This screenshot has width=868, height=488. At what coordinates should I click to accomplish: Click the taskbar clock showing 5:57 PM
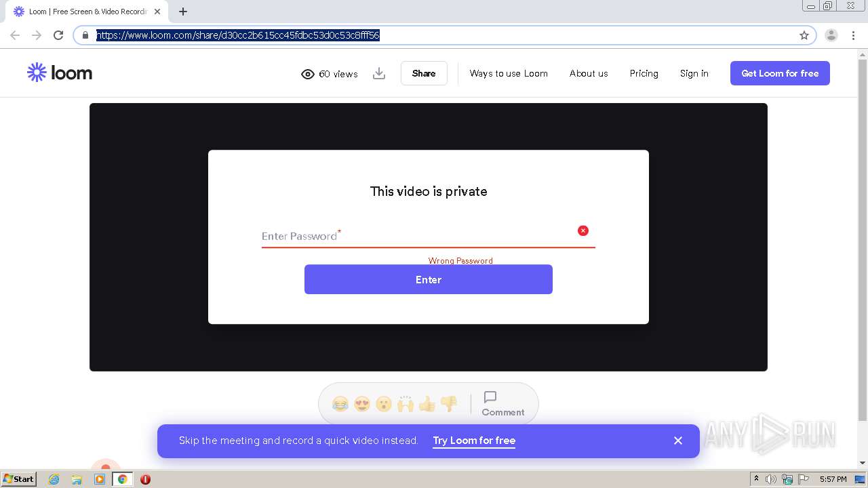coord(833,479)
